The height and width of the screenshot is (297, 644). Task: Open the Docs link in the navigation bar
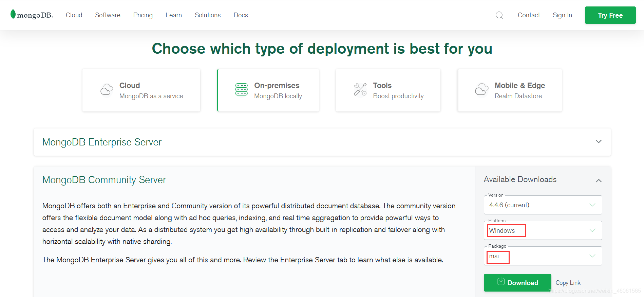coord(241,15)
